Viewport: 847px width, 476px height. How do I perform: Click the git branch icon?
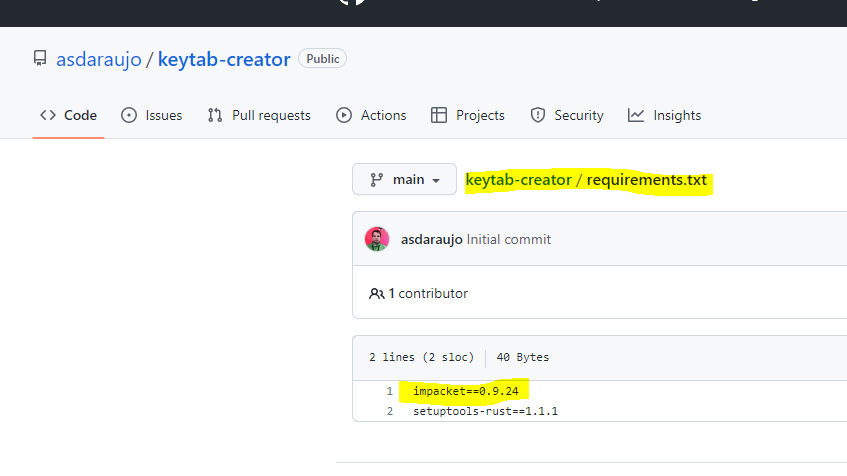377,180
